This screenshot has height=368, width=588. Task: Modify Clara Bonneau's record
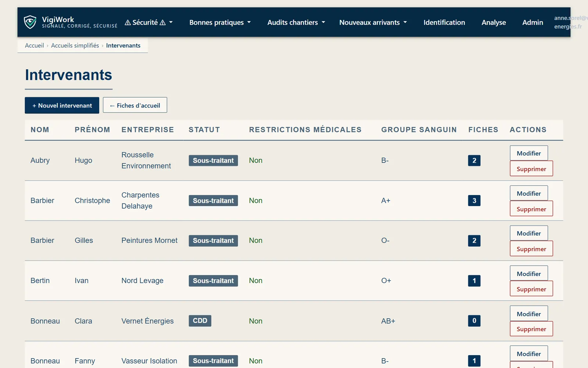pos(528,314)
